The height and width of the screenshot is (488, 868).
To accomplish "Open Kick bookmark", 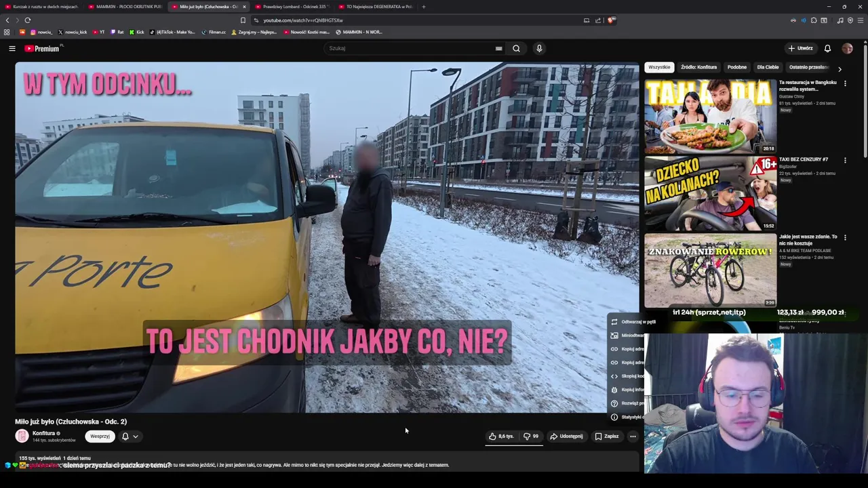I will coord(136,32).
